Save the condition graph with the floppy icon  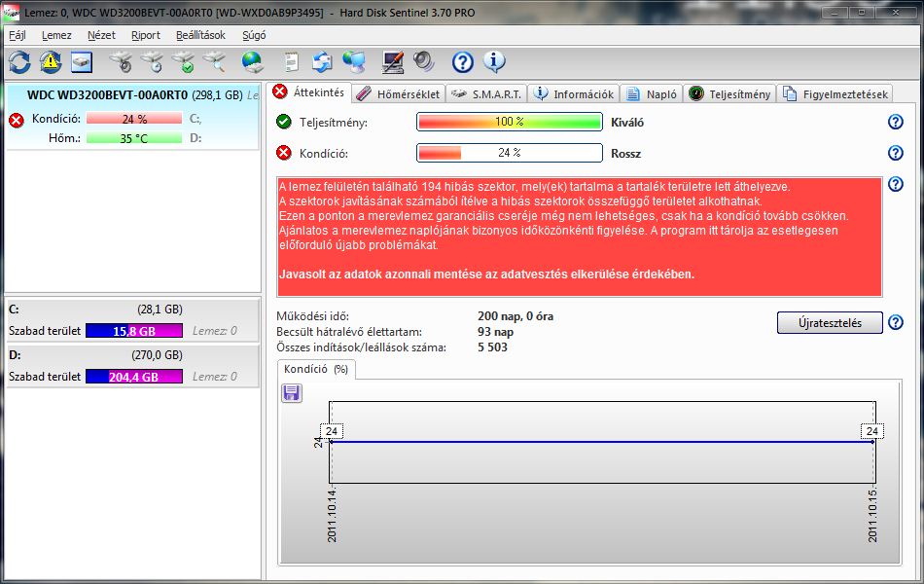click(x=292, y=393)
